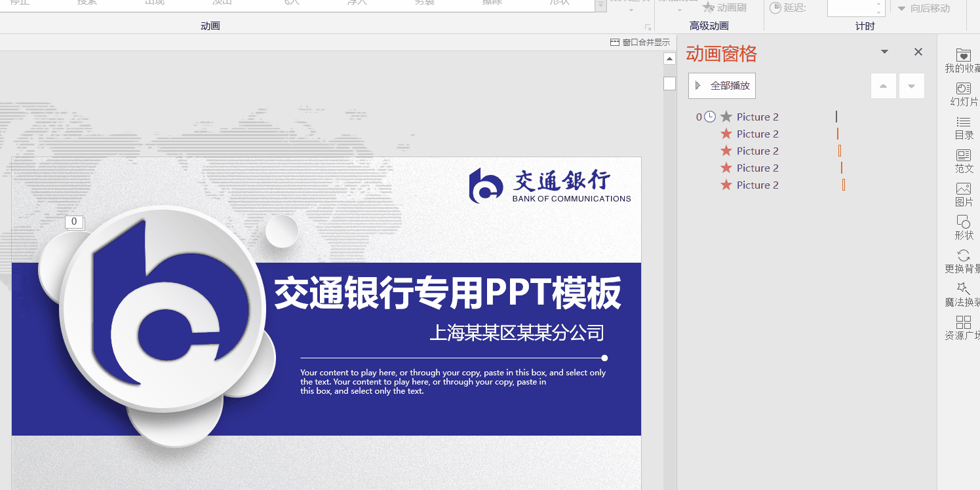Click the 延迟 delay stepper arrows
Viewport: 980px width, 490px height.
point(879,8)
